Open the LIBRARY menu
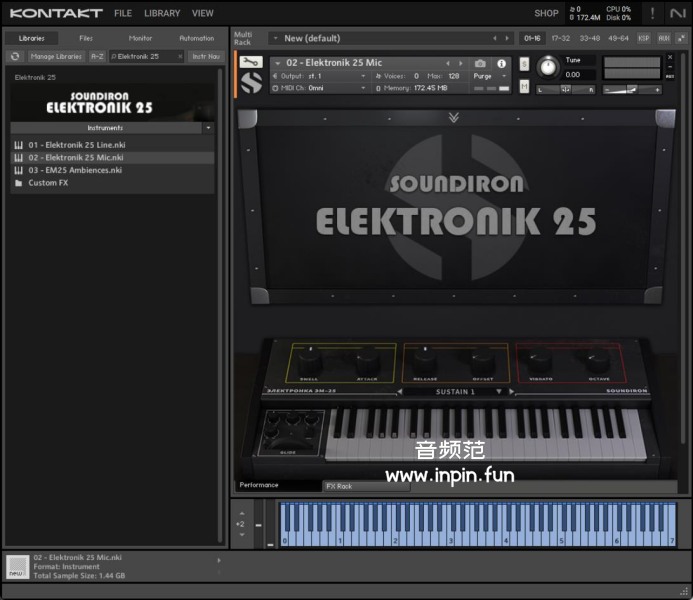 (x=162, y=13)
